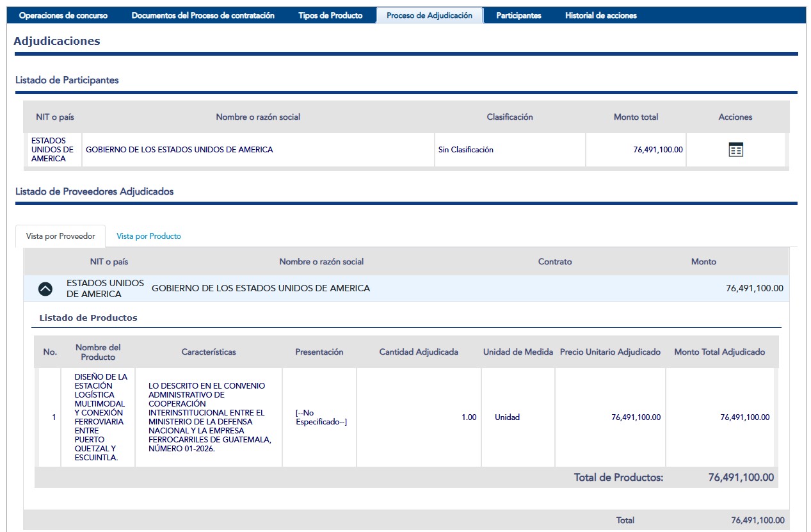
Task: Switch to Documentos del Proceso de contratación tab
Action: [203, 15]
